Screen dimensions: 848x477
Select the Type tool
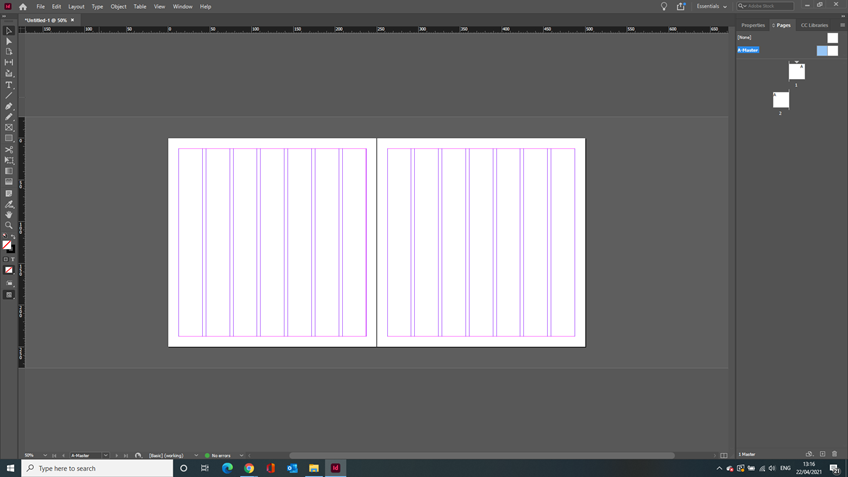click(x=9, y=85)
